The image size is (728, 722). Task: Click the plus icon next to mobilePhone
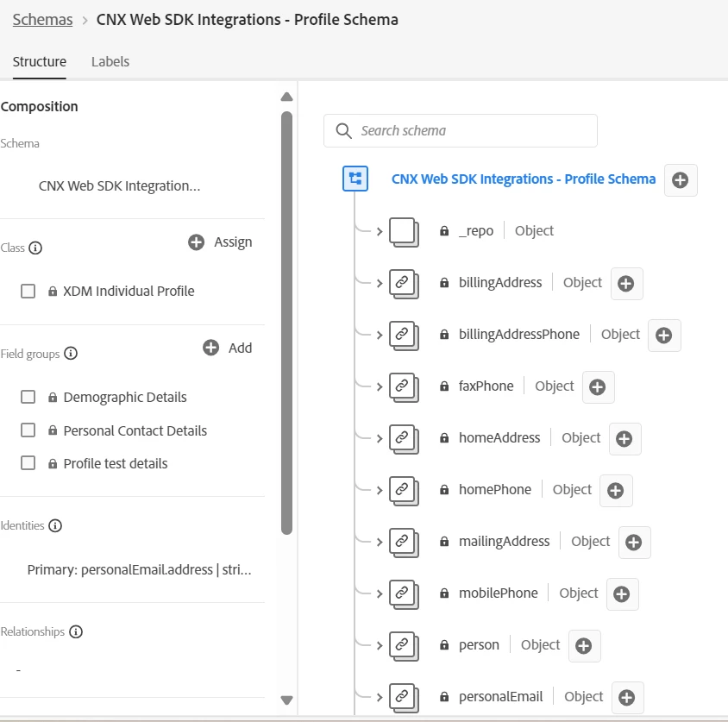[x=622, y=594]
